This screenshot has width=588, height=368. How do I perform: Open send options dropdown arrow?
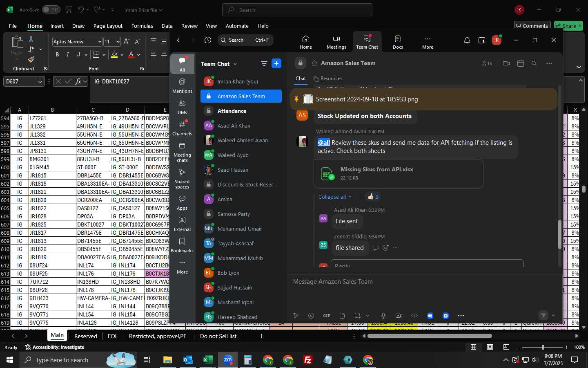click(x=553, y=315)
